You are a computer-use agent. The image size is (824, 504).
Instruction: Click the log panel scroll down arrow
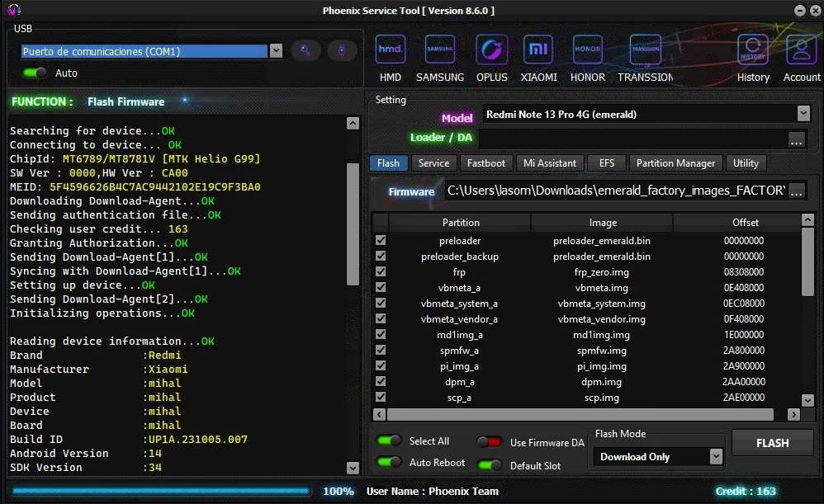click(x=353, y=468)
